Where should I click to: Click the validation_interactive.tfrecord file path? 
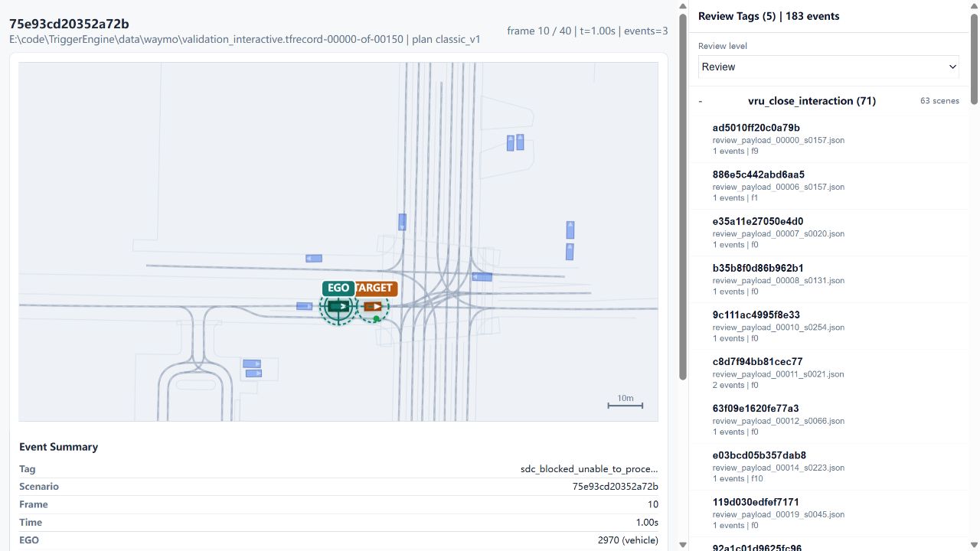(245, 39)
